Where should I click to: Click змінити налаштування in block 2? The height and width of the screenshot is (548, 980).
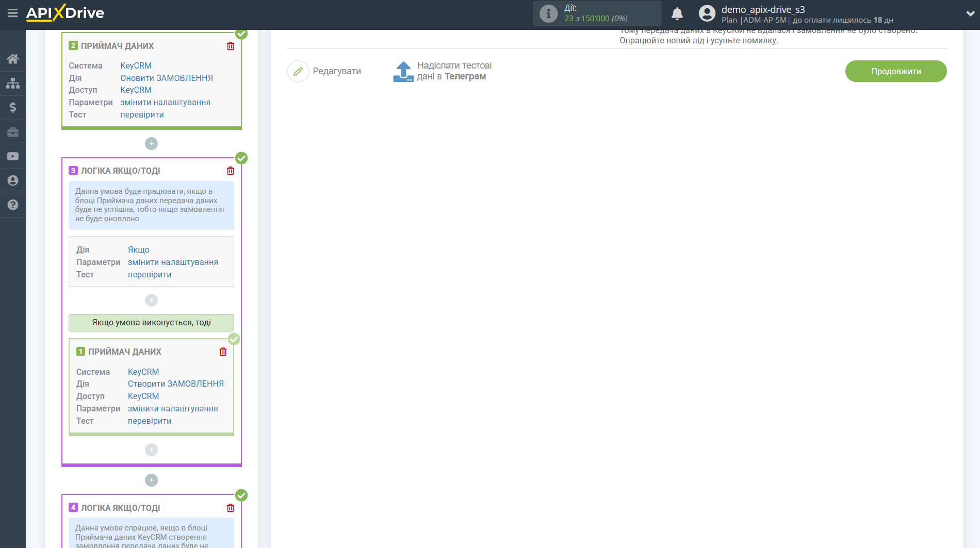(x=165, y=102)
